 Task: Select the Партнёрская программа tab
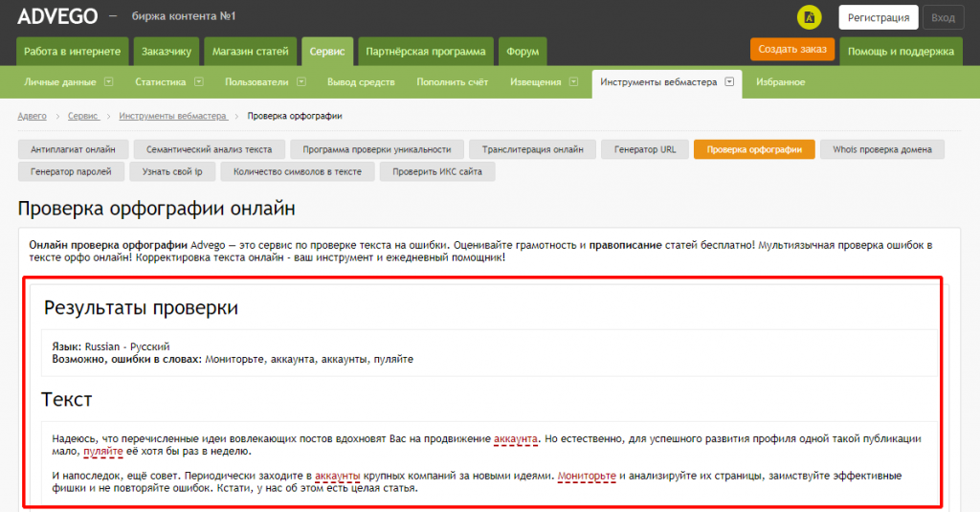(x=426, y=51)
